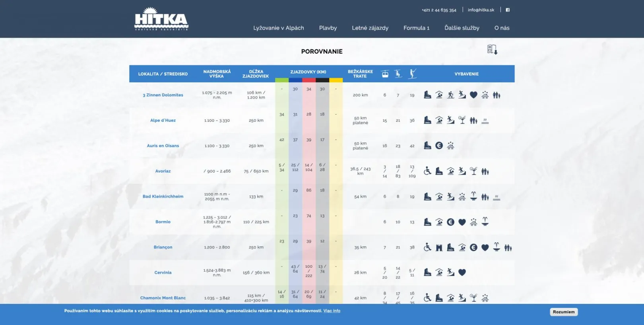This screenshot has width=644, height=325.
Task: Click family icon in Bad Kleinkirchheim row
Action: tap(485, 197)
